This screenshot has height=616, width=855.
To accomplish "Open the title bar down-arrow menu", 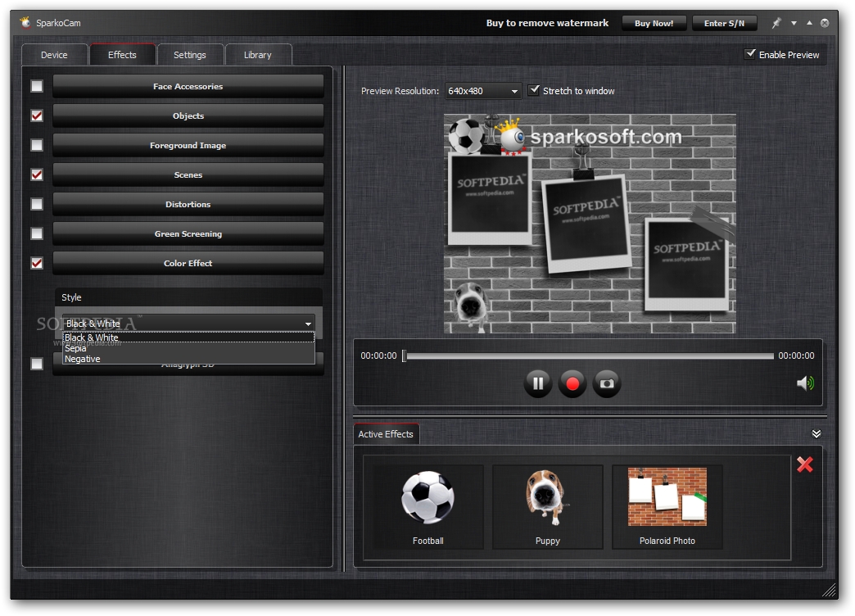I will coord(794,23).
